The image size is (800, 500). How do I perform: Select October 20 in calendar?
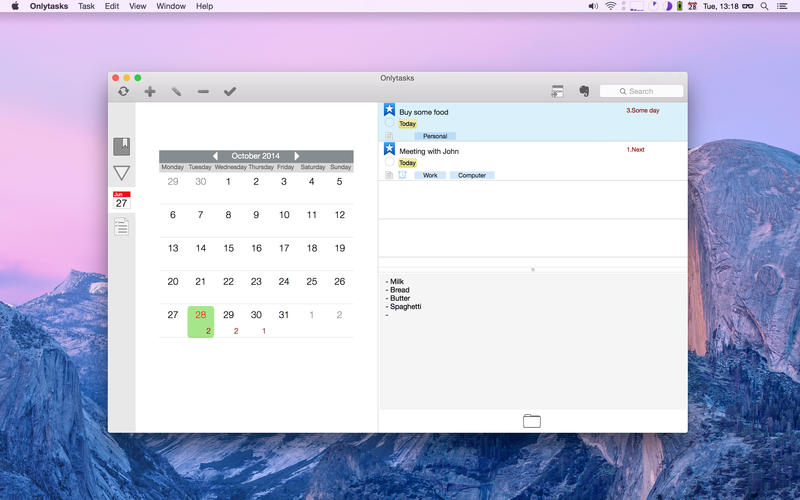[173, 281]
